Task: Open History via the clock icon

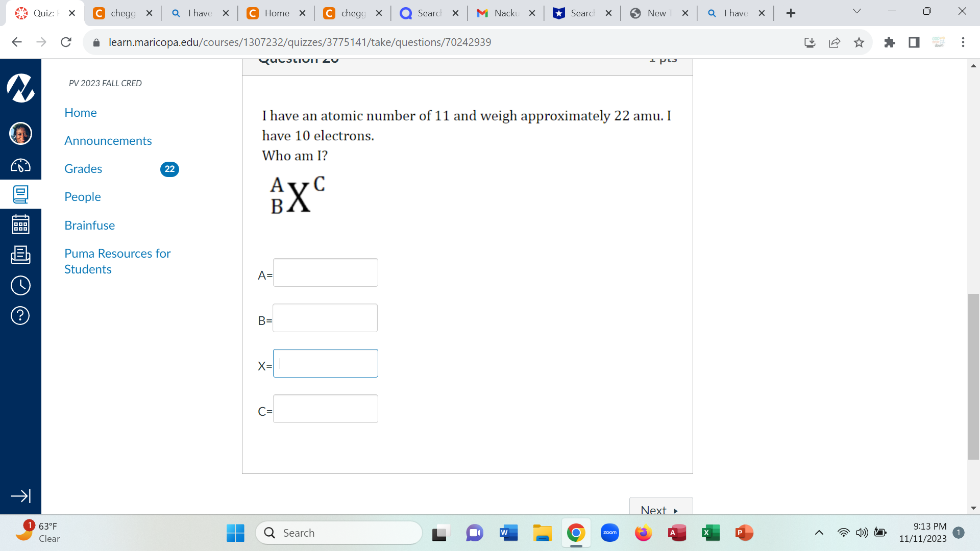Action: pos(20,286)
